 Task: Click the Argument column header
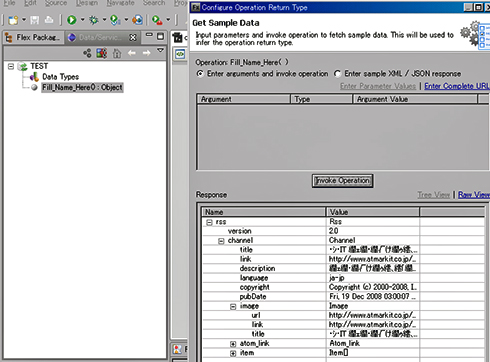(244, 99)
